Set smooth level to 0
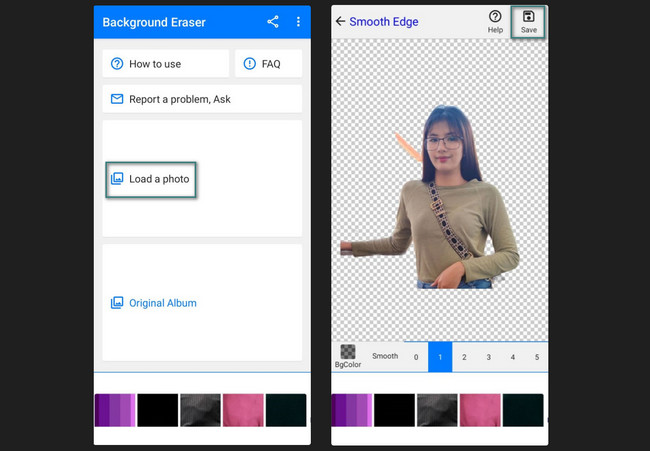Image resolution: width=650 pixels, height=451 pixels. click(x=416, y=357)
